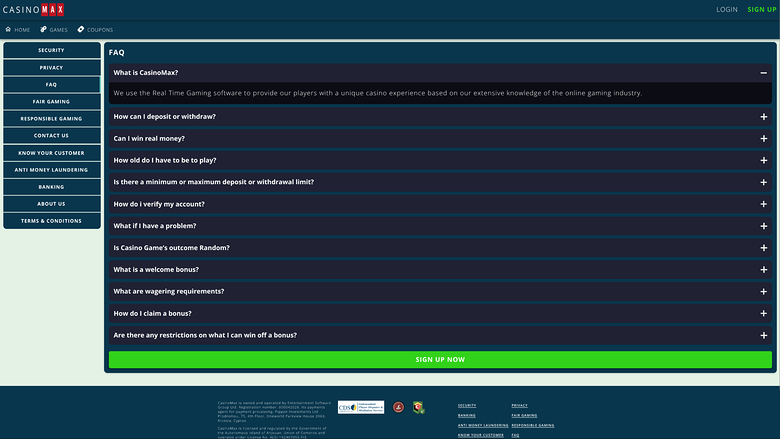Expand "What is a welcome bonus?" plus icon

tap(764, 270)
